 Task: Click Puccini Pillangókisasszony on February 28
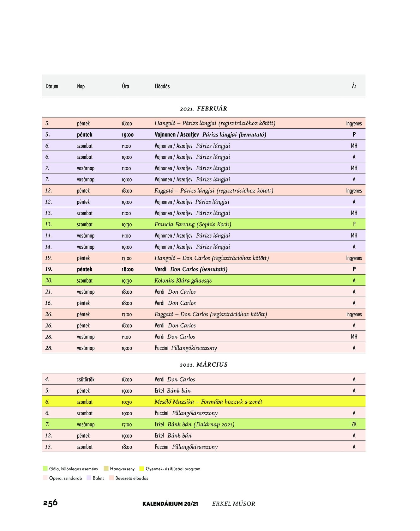tap(186, 348)
